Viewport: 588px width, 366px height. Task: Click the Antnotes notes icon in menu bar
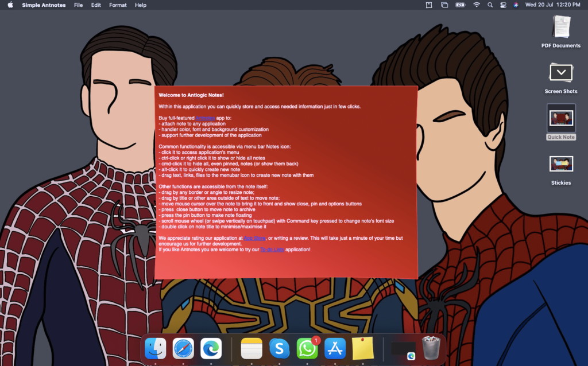click(x=428, y=5)
